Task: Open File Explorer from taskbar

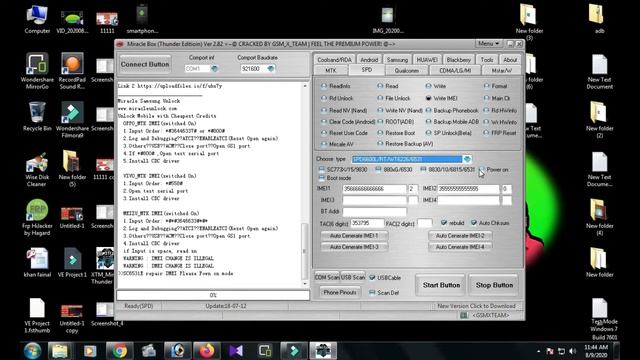Action: pos(60,351)
